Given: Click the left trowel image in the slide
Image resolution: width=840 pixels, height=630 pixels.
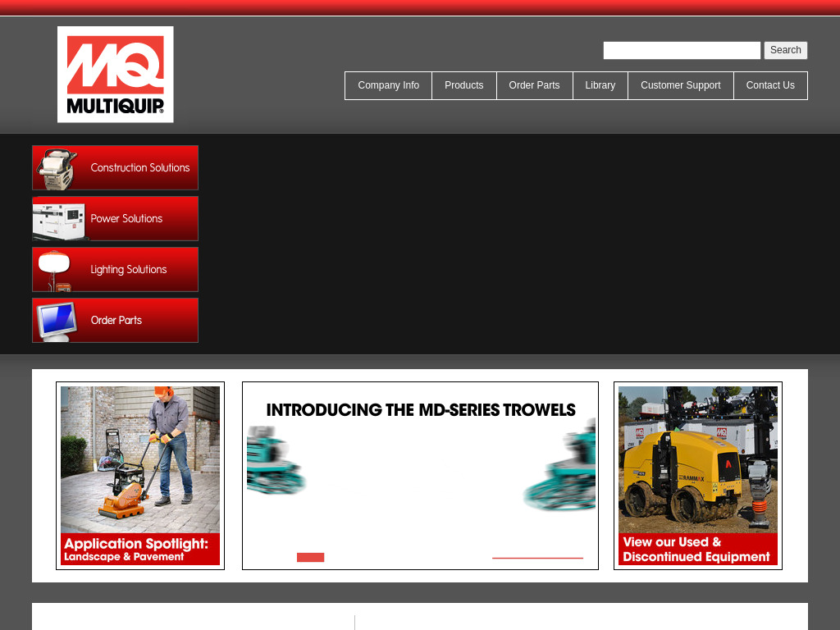Looking at the screenshot, I should point(276,459).
